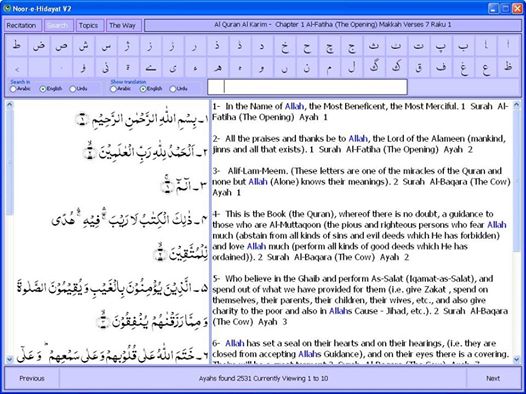Screen dimensions: 526x394
Task: Click the ث (Se) letter key
Action: pos(374,46)
